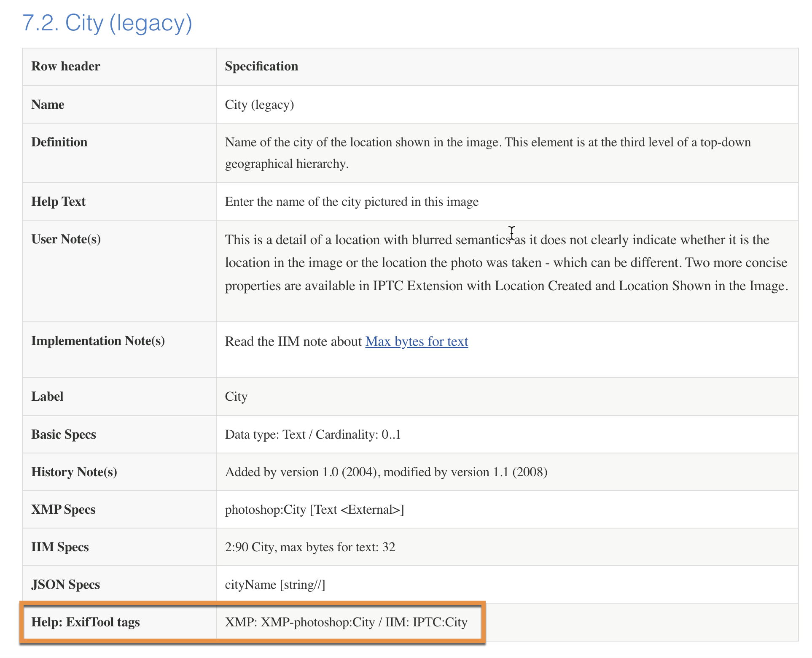This screenshot has width=812, height=658.
Task: Open the Max bytes for text link
Action: 416,341
